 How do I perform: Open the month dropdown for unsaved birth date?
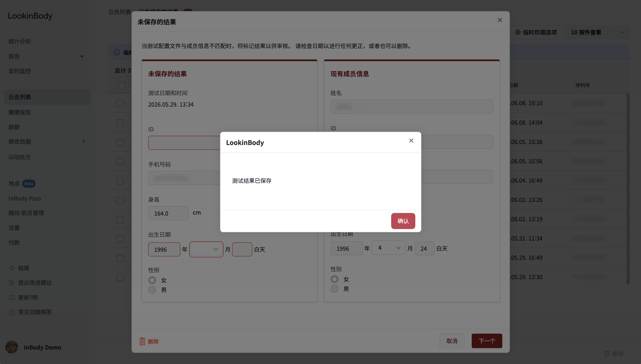coord(206,249)
